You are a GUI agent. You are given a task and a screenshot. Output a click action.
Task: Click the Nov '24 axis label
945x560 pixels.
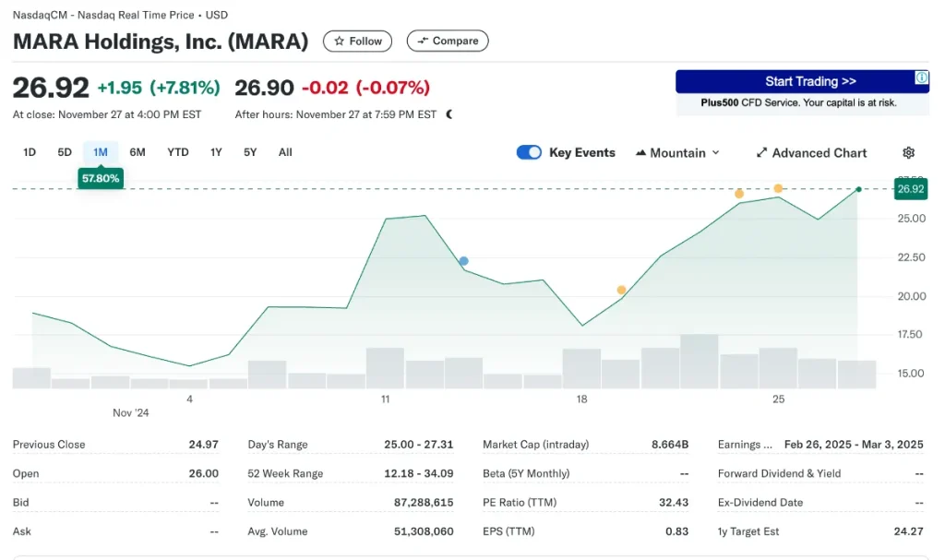[131, 413]
